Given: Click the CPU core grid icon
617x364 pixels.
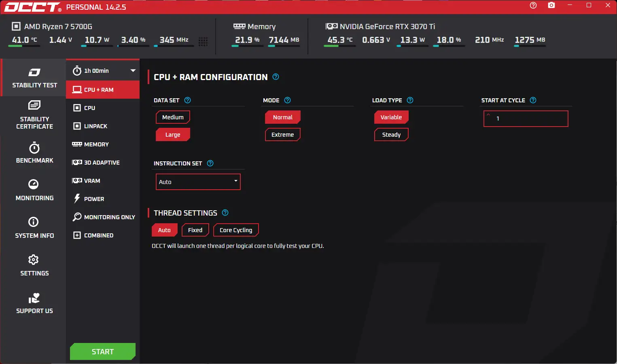Looking at the screenshot, I should [203, 41].
